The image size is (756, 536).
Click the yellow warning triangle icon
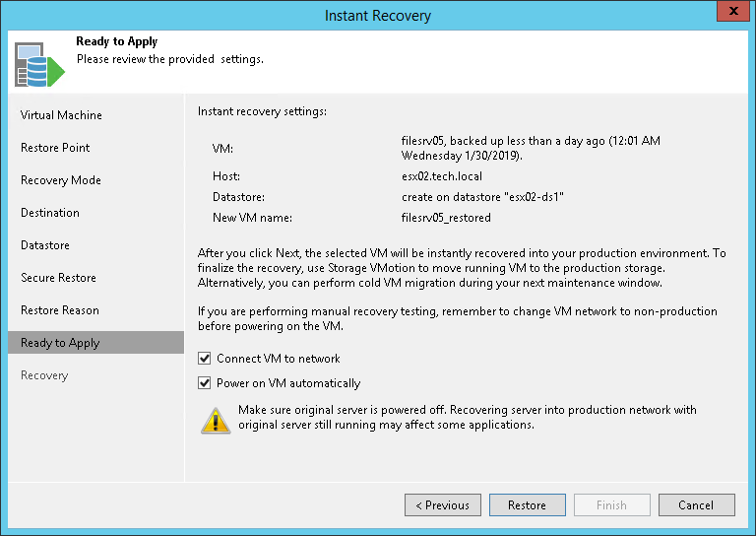216,419
